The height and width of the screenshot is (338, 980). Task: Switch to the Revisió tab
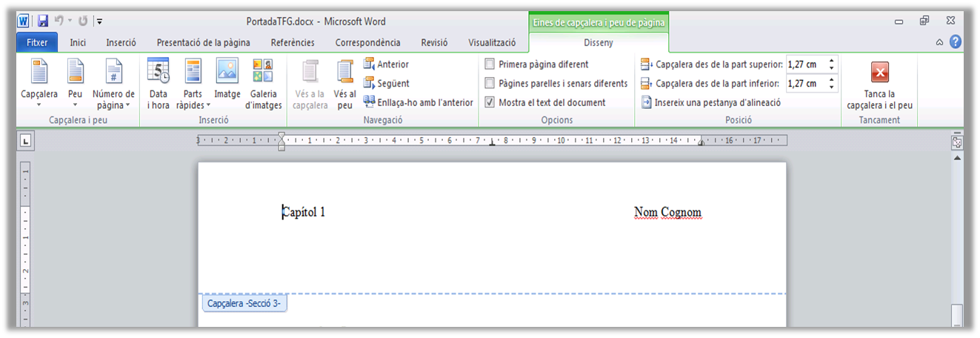click(434, 43)
